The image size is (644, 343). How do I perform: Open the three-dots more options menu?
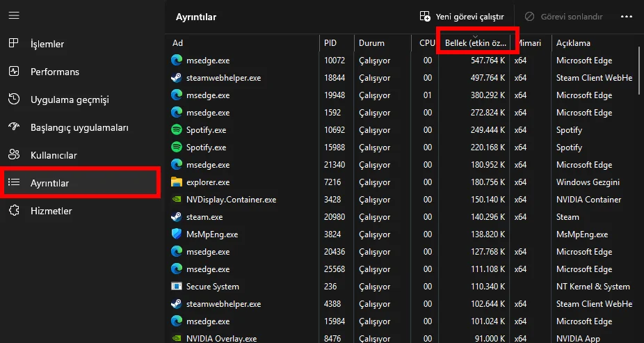click(627, 17)
